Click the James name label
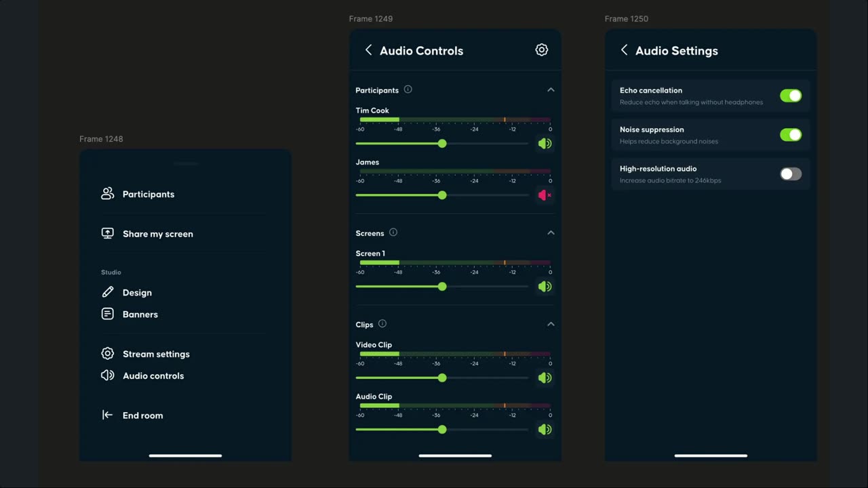Viewport: 868px width, 488px height. tap(368, 162)
